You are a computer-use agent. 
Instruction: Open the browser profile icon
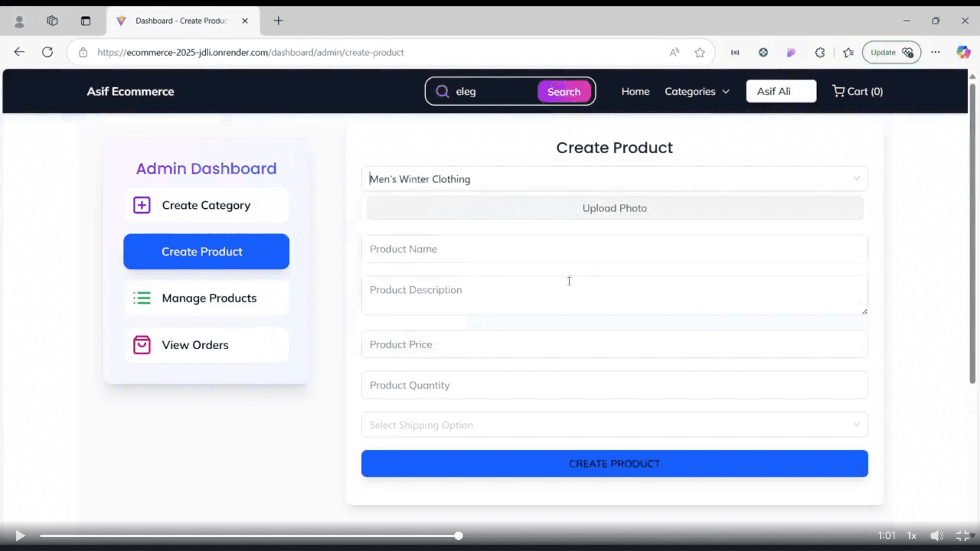19,21
